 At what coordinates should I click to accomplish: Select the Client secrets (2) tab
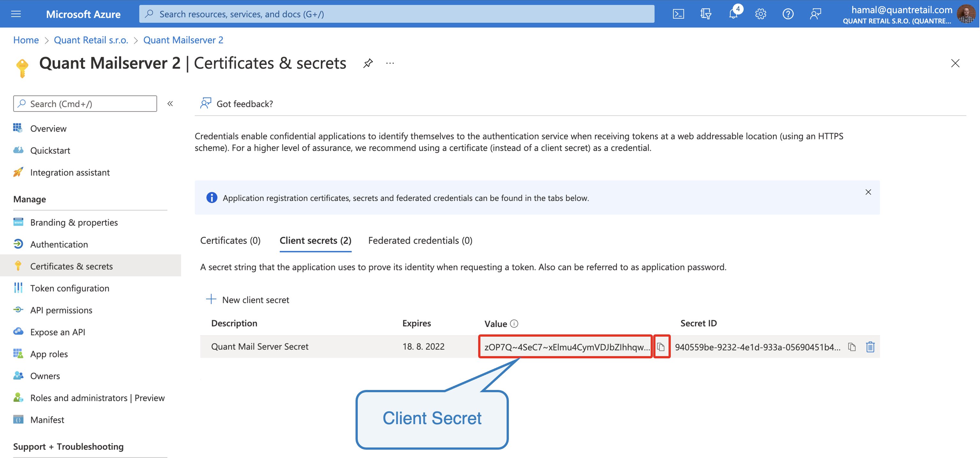315,240
